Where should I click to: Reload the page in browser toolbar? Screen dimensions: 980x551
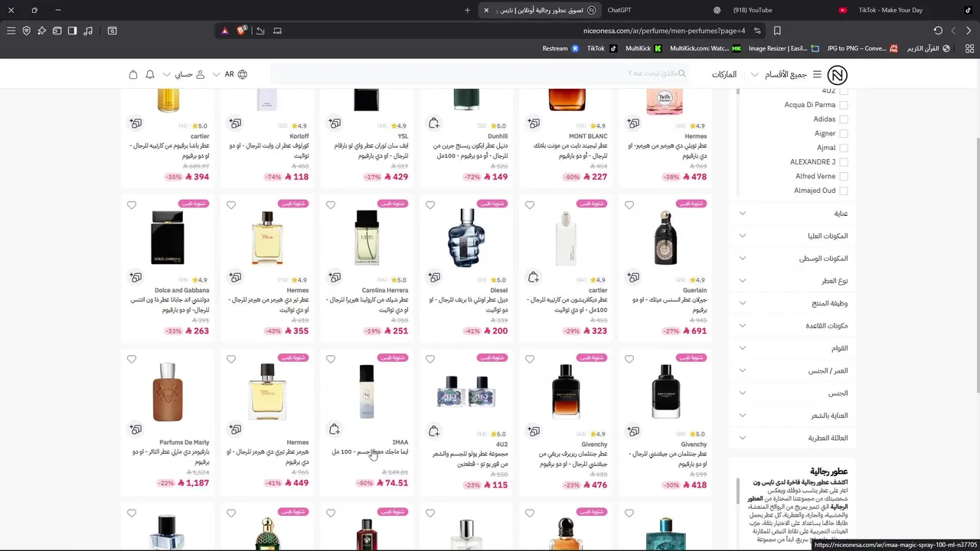coord(938,31)
